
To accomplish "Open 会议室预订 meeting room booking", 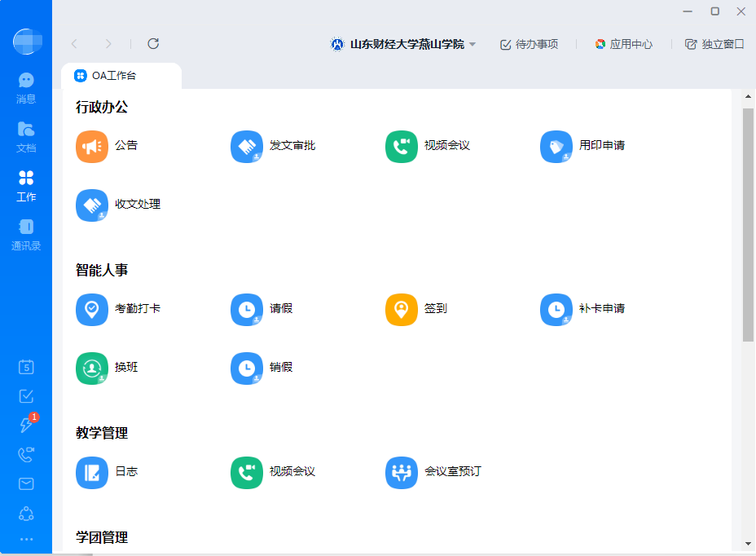I will click(x=402, y=473).
